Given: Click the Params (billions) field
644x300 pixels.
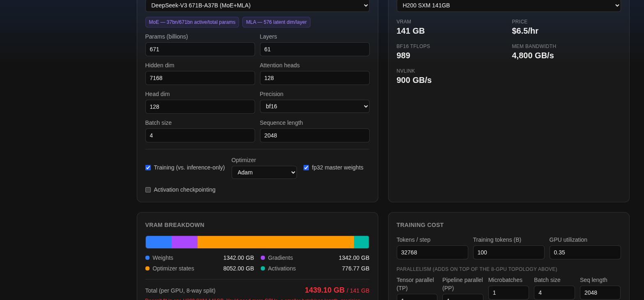Looking at the screenshot, I should 200,49.
